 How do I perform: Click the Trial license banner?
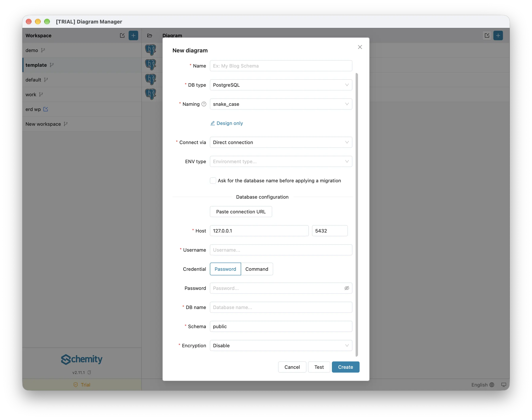point(82,385)
